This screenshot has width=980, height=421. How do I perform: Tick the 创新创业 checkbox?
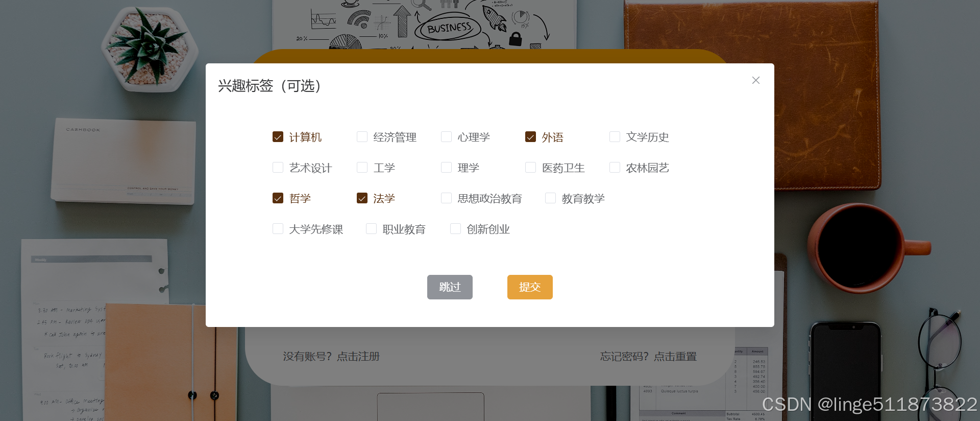[455, 229]
